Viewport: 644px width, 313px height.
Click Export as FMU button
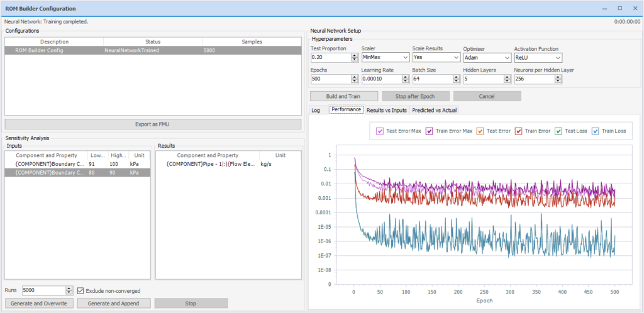point(153,124)
